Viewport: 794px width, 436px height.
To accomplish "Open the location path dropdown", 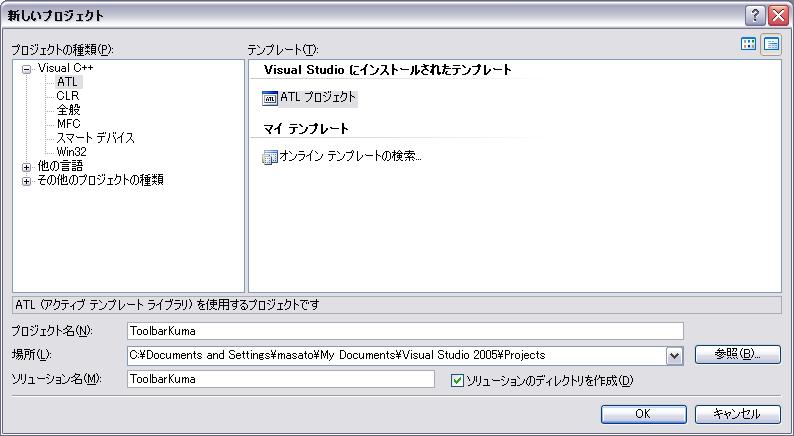I will coord(674,355).
